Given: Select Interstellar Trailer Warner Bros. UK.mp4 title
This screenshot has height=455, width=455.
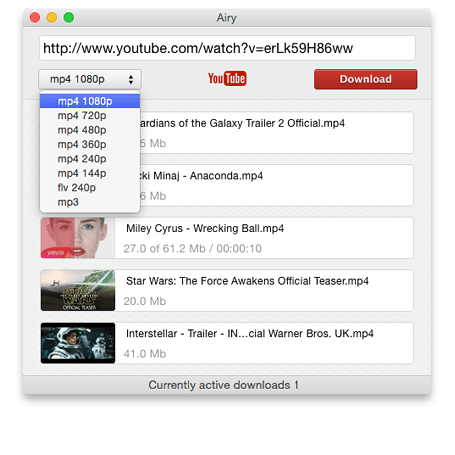Looking at the screenshot, I should [x=250, y=334].
